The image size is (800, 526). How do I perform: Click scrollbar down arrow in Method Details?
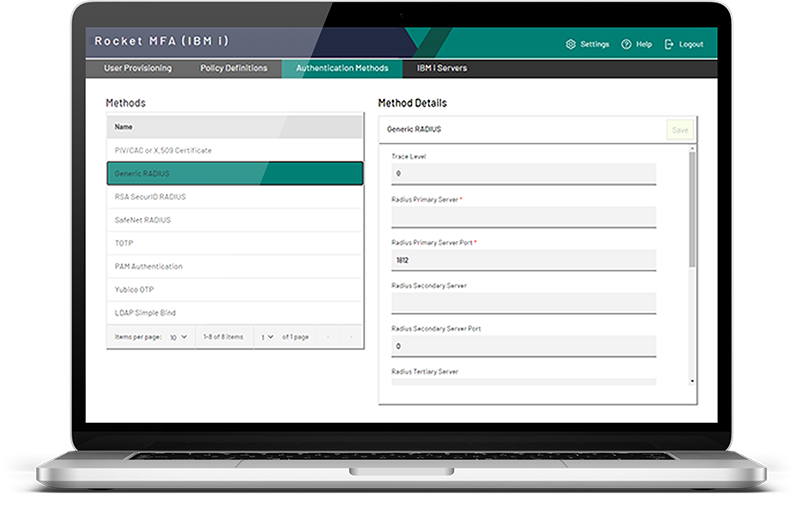pos(692,381)
